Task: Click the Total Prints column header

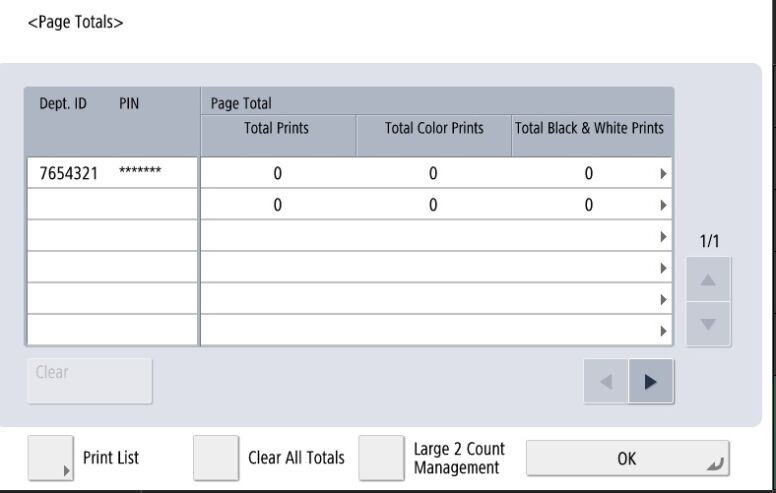Action: pos(277,128)
